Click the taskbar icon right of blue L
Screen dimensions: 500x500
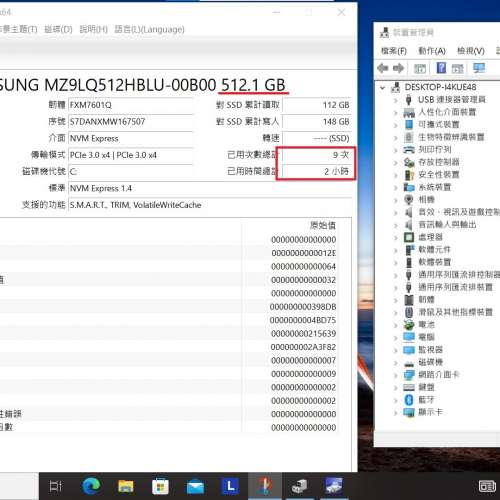tap(265, 486)
